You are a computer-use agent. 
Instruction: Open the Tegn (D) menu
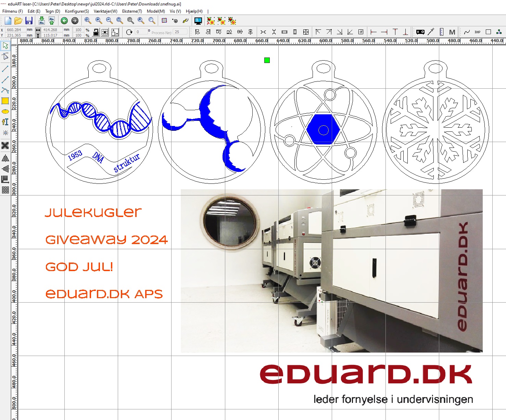tap(53, 11)
